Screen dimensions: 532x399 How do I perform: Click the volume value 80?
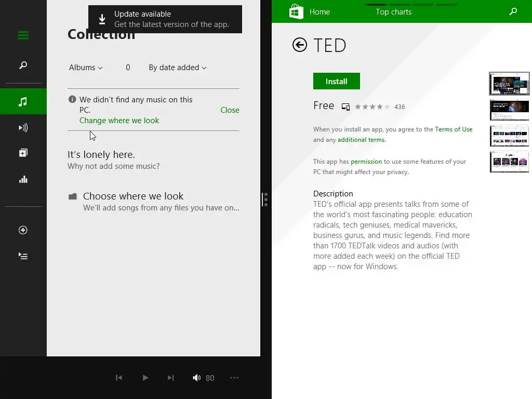pos(210,378)
